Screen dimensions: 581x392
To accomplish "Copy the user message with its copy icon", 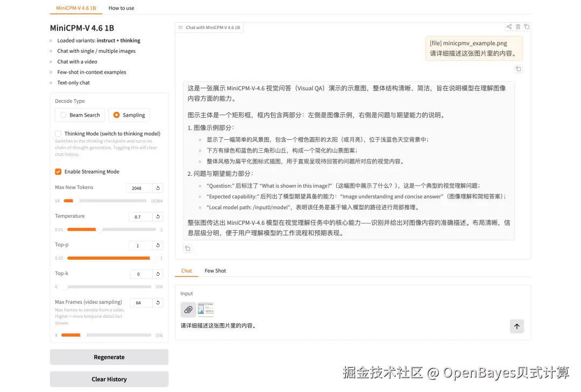I will 519,69.
